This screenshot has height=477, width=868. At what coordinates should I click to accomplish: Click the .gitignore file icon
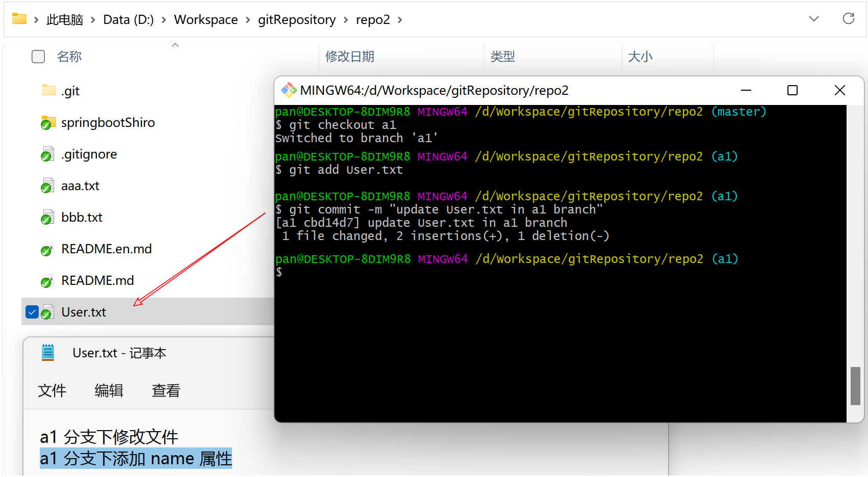click(x=48, y=154)
